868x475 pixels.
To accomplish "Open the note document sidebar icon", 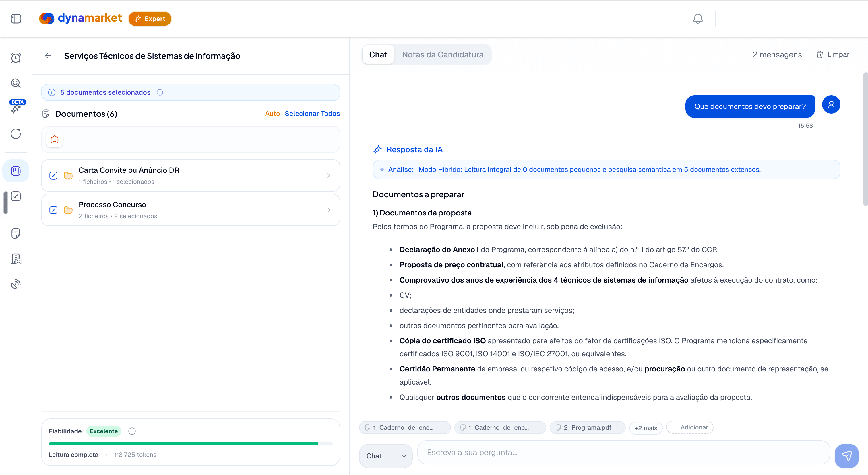I will tap(16, 233).
